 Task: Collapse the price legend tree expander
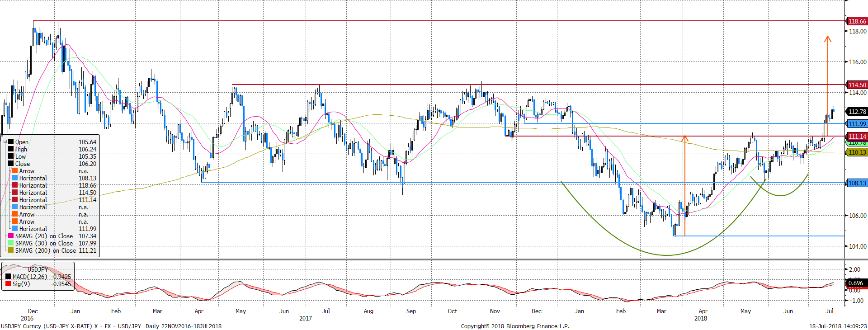pos(5,142)
